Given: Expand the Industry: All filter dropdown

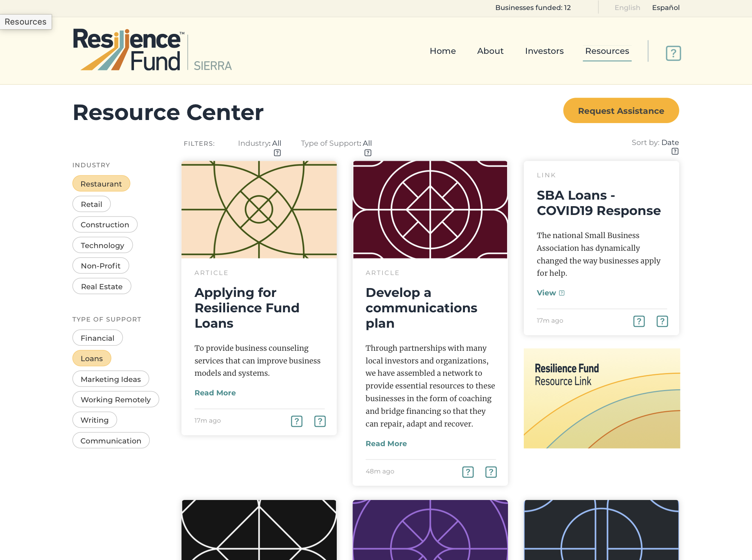Looking at the screenshot, I should 260,143.
